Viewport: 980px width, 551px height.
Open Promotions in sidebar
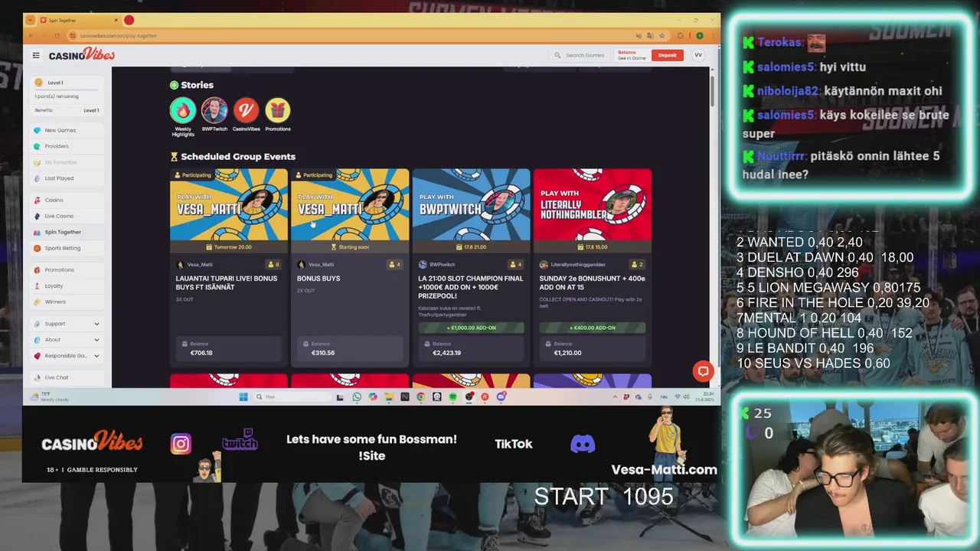[x=67, y=269]
